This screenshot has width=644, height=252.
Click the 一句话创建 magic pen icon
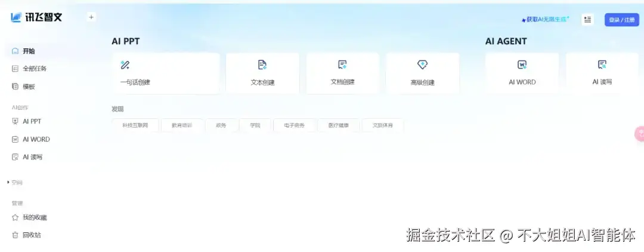125,64
